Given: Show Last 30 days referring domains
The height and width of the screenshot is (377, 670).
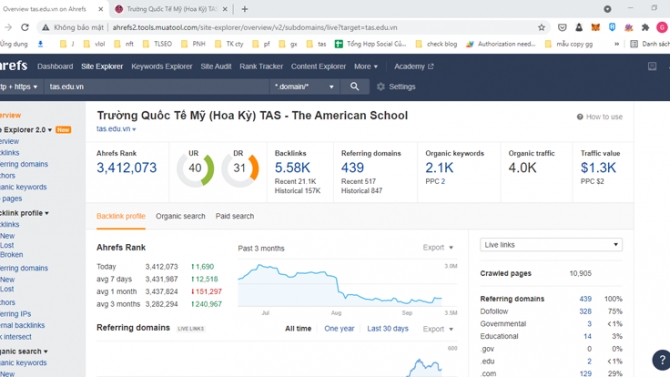Looking at the screenshot, I should [x=388, y=329].
